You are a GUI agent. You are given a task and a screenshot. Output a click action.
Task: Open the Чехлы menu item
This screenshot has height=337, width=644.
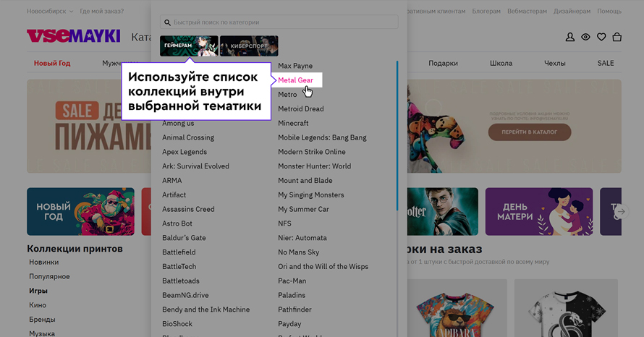(555, 63)
